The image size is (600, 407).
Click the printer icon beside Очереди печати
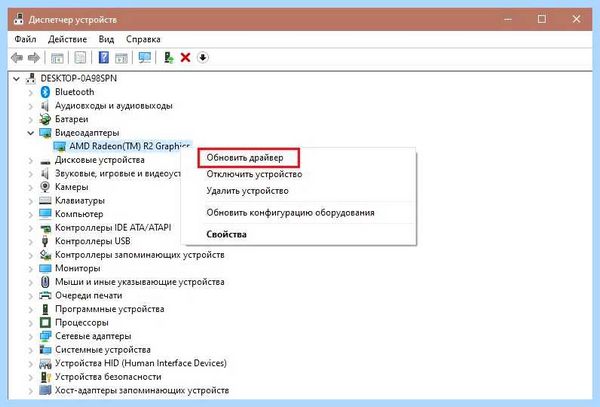45,295
